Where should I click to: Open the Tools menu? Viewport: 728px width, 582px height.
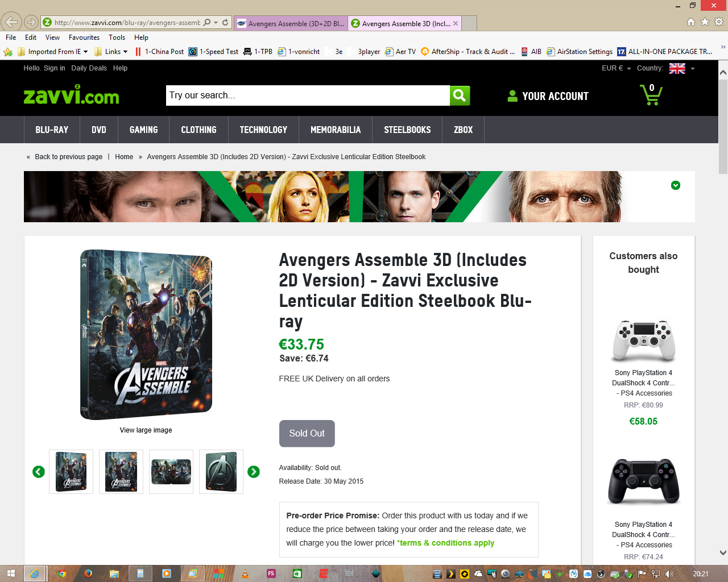point(117,38)
